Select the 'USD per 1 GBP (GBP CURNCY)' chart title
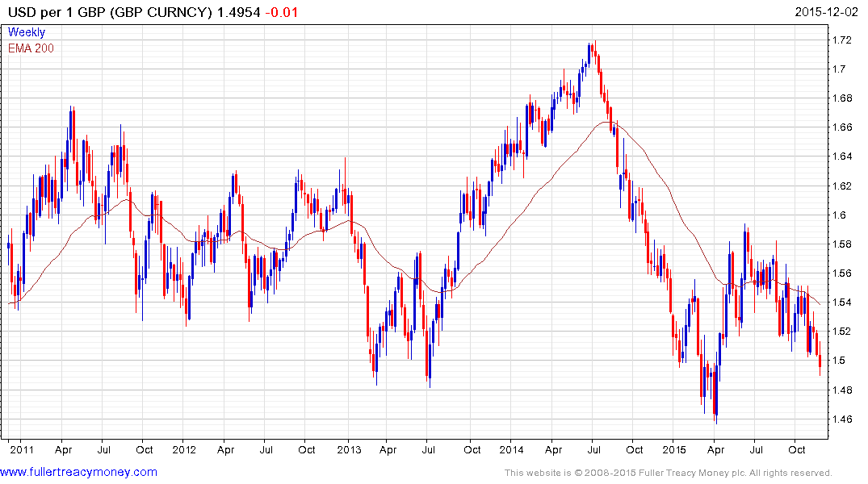 [x=110, y=12]
